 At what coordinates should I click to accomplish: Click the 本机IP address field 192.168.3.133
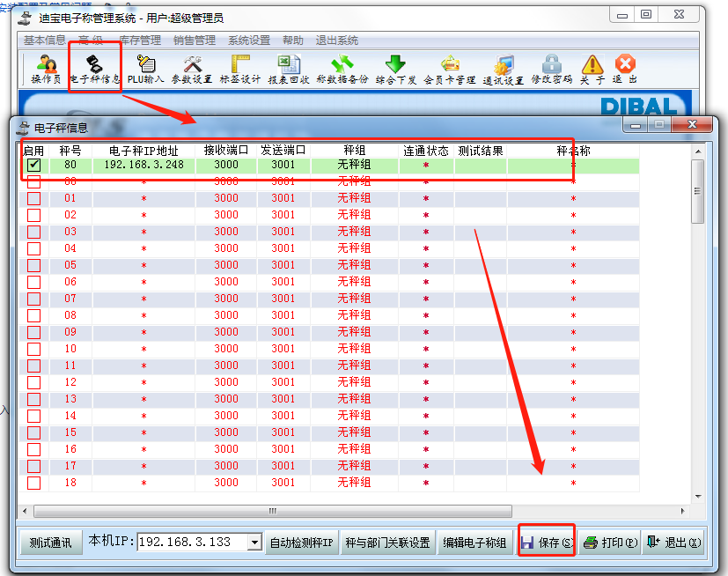192,542
